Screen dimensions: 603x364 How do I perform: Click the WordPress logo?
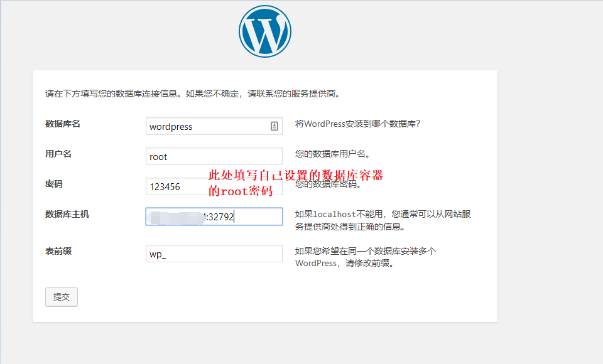pyautogui.click(x=265, y=31)
